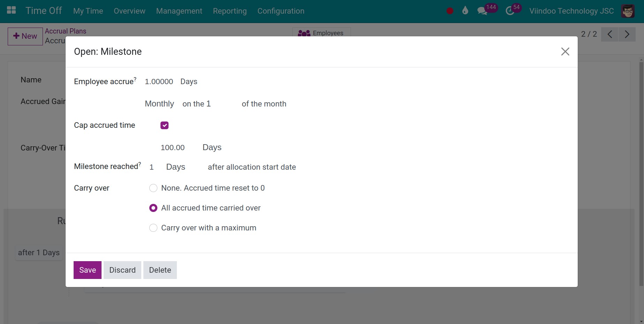Screen dimensions: 644x324
Task: Open the Reporting menu
Action: click(x=230, y=11)
